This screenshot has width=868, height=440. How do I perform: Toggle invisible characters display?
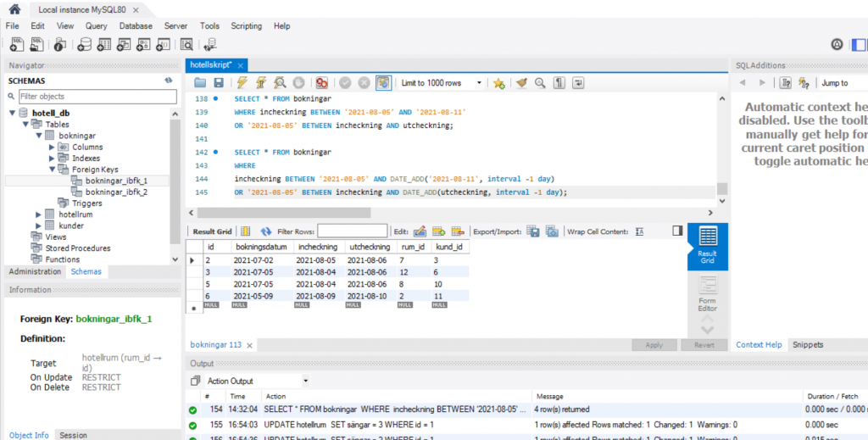click(559, 83)
